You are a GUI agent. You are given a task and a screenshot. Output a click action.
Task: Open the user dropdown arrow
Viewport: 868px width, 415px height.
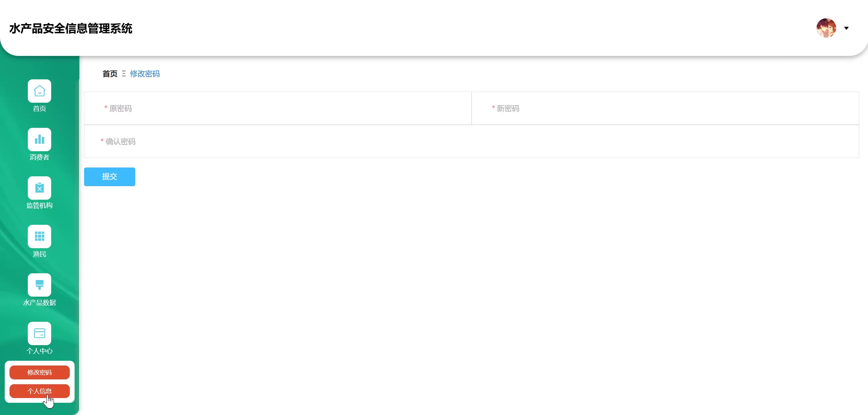coord(846,28)
